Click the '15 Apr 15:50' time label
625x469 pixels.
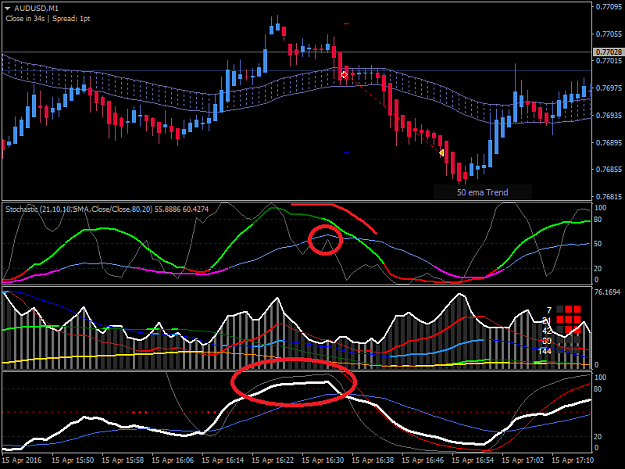[x=73, y=460]
